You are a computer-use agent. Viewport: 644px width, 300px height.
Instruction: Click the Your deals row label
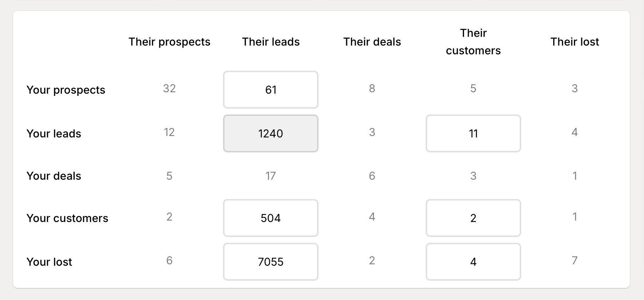coord(54,176)
